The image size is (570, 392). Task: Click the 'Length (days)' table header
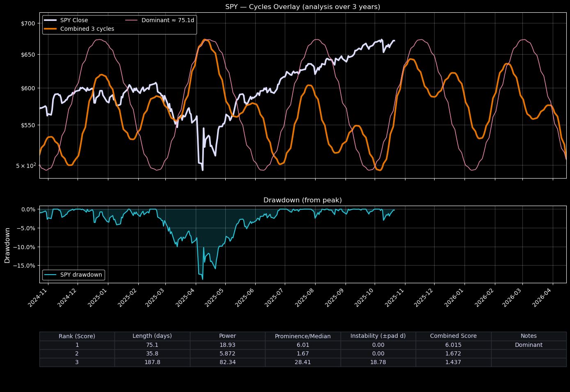(x=152, y=336)
